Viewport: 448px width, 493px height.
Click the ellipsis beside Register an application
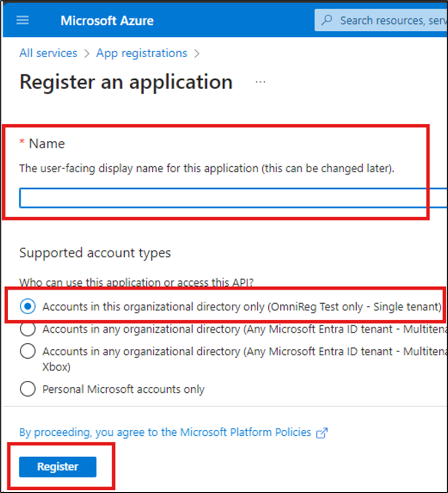[x=260, y=81]
